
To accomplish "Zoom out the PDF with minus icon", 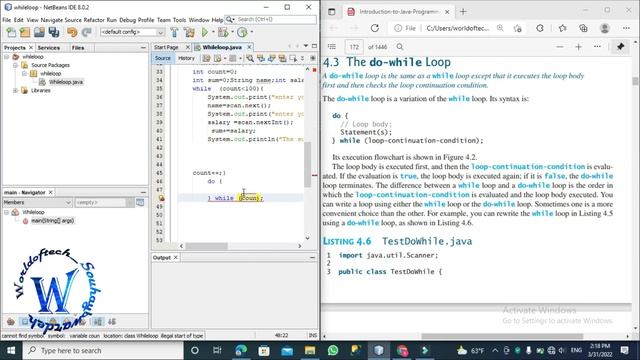I will (x=560, y=47).
